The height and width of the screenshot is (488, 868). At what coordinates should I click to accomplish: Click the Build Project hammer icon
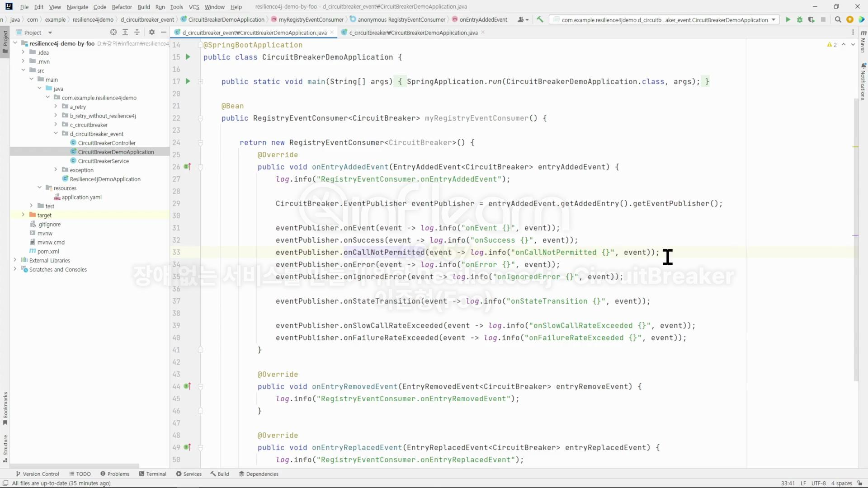pyautogui.click(x=540, y=20)
